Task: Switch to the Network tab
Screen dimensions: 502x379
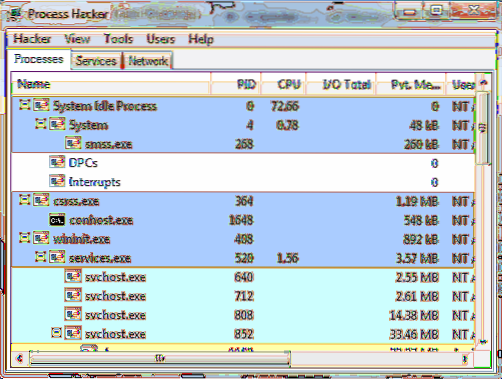Action: click(148, 61)
